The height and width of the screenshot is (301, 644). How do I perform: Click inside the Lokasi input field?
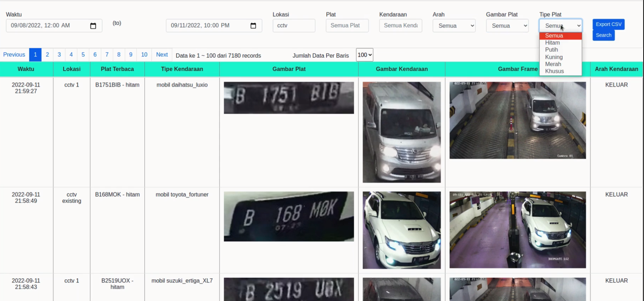294,26
